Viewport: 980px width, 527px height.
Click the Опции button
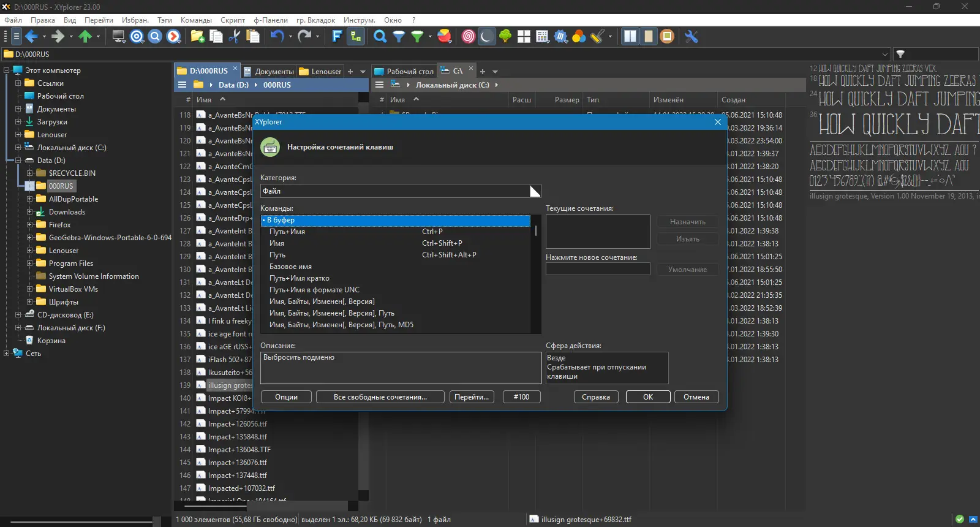pyautogui.click(x=286, y=397)
